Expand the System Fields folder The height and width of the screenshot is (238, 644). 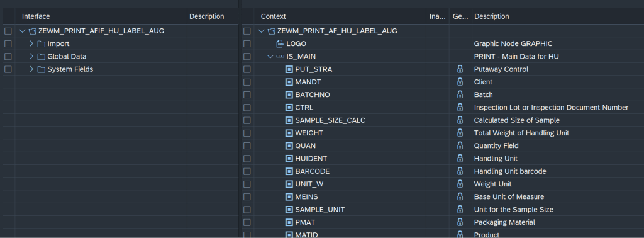pyautogui.click(x=31, y=69)
